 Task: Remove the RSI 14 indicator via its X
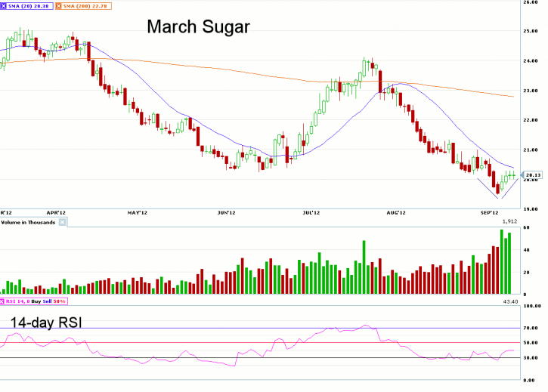pyautogui.click(x=4, y=302)
